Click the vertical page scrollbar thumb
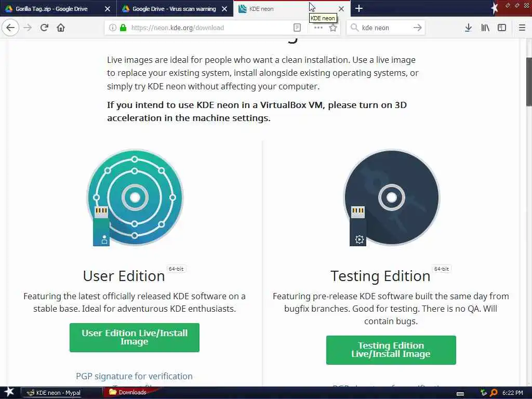 pos(528,82)
